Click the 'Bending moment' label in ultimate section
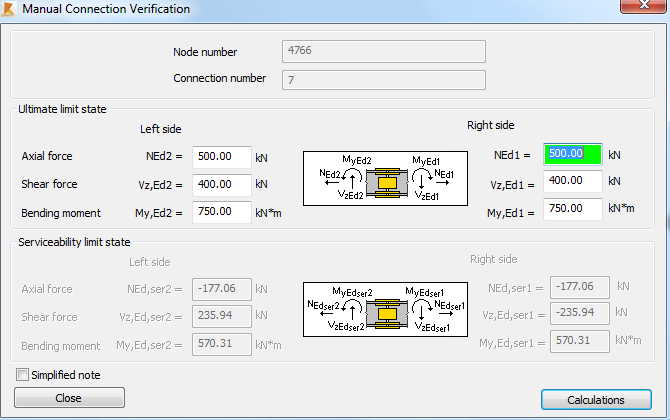Screen dimensions: 670x420 coord(61,213)
